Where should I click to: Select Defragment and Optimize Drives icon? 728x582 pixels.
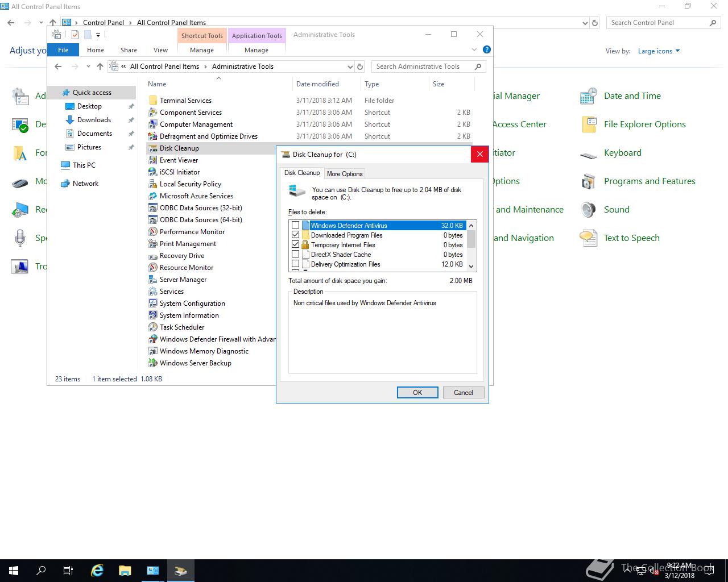pos(152,136)
